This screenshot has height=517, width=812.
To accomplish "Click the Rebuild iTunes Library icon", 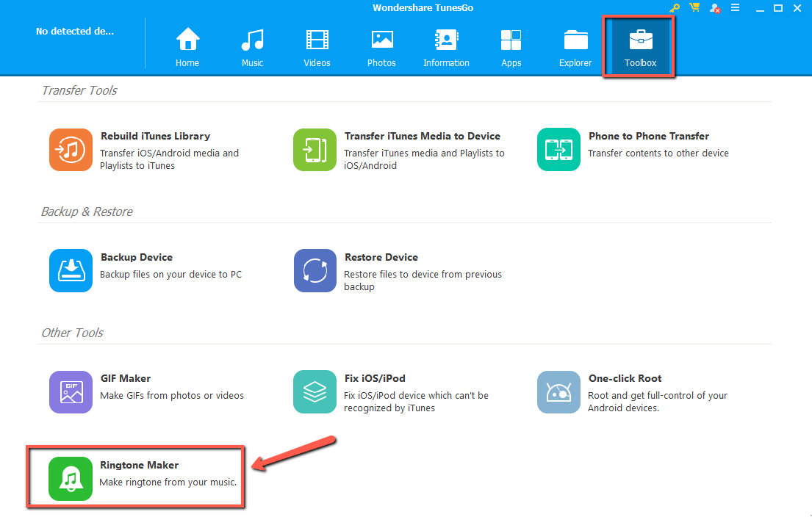I will (71, 150).
